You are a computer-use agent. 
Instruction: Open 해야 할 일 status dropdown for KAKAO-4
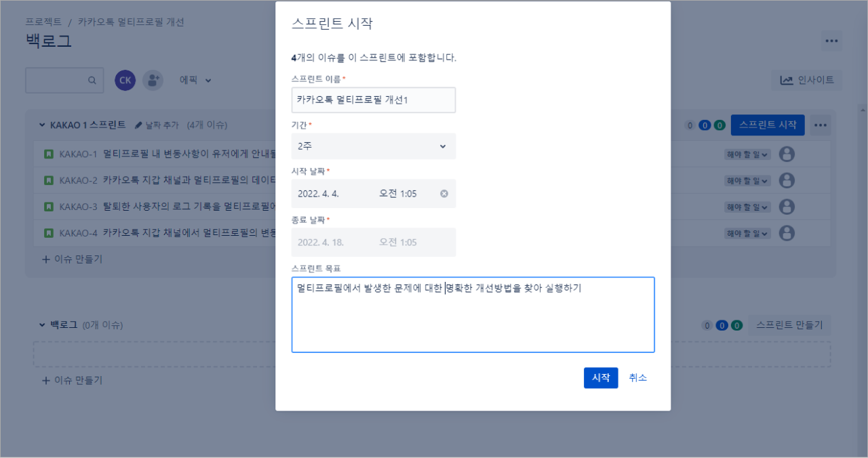click(x=747, y=234)
